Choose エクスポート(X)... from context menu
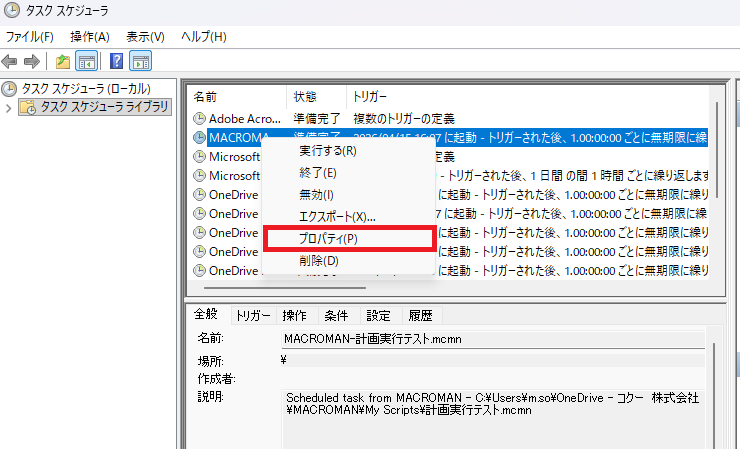 (x=348, y=217)
